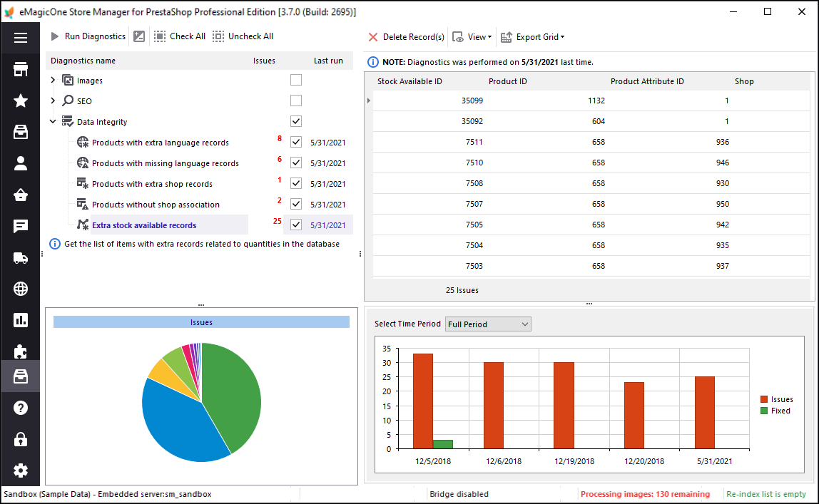The width and height of the screenshot is (819, 504).
Task: Select grid row with Stock Available ID 7511
Action: click(591, 142)
